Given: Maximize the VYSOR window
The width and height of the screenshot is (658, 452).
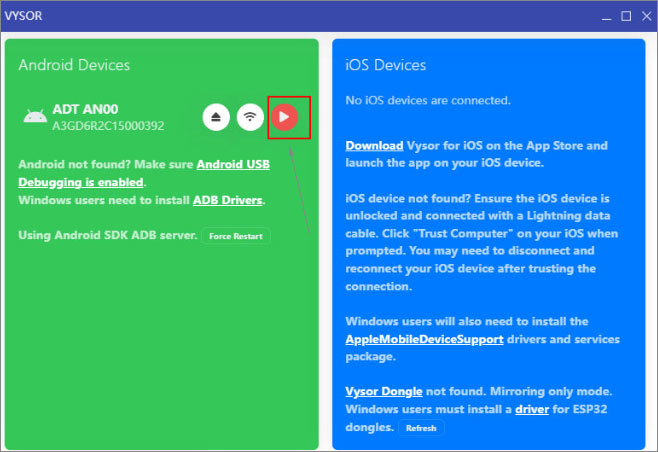Looking at the screenshot, I should tap(626, 16).
